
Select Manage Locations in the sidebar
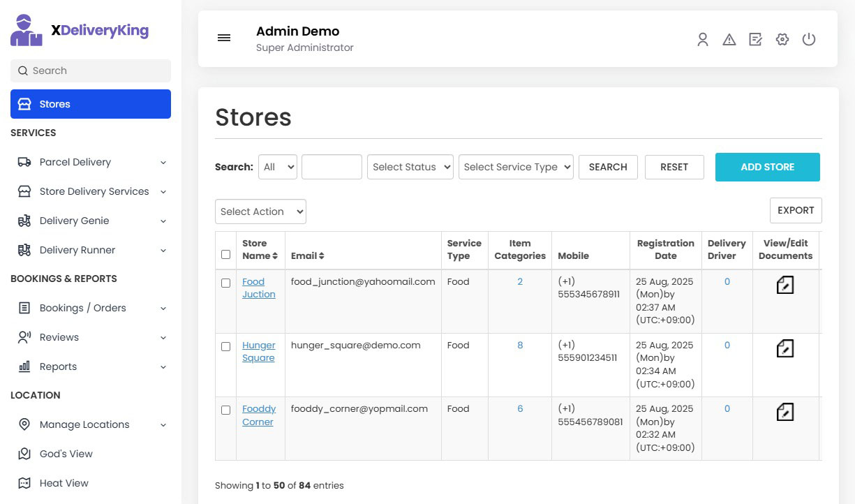[x=84, y=424]
